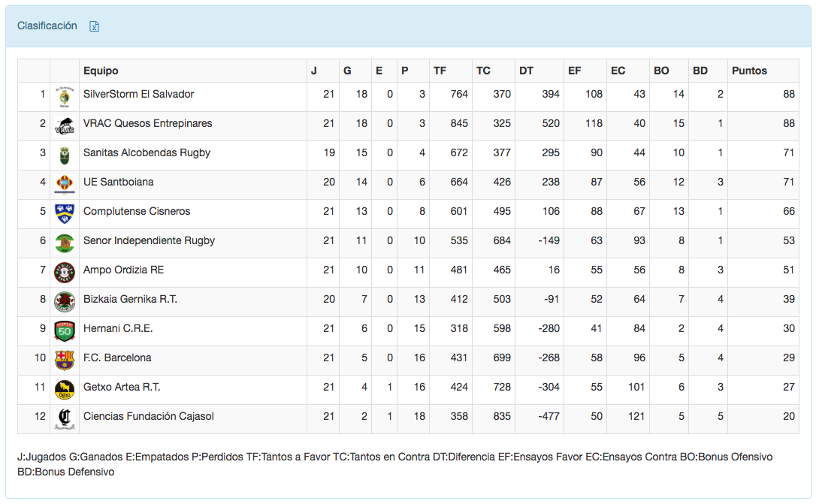This screenshot has width=816, height=504.
Task: Select the Ciencias Fundación Cajasol team name
Action: 148,416
